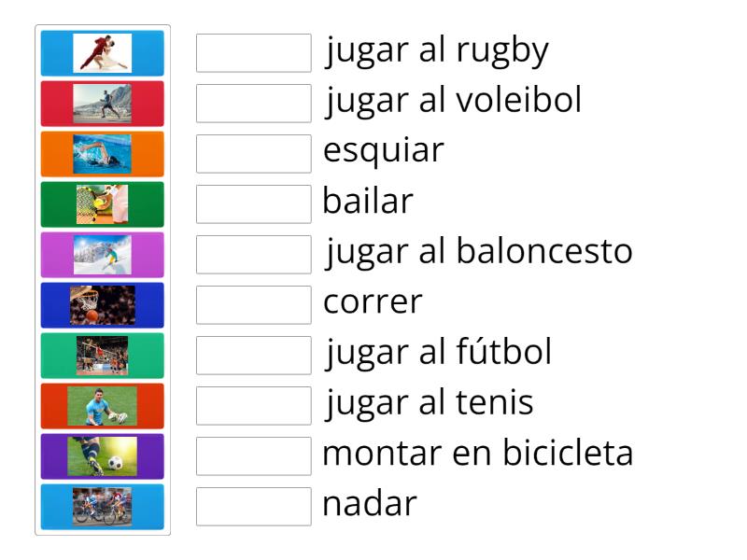The width and height of the screenshot is (747, 560).
Task: Click the answer box beside jugar al rugby
Action: (253, 53)
